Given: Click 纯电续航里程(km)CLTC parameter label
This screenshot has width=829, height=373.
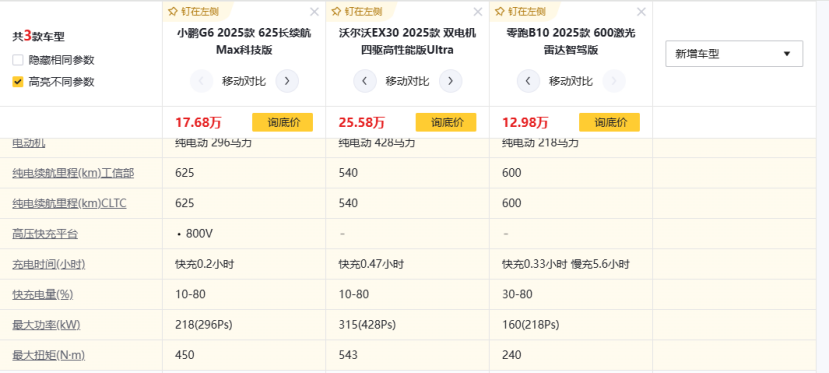Looking at the screenshot, I should pos(69,203).
